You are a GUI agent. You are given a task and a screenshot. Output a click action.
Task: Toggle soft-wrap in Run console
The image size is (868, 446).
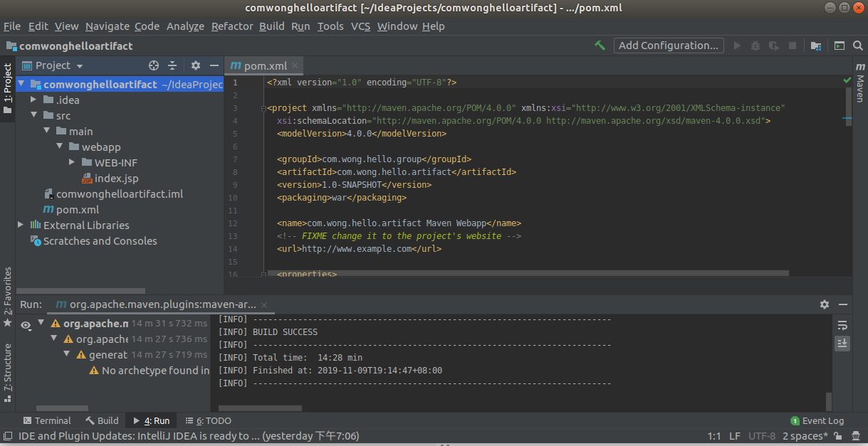pos(842,326)
